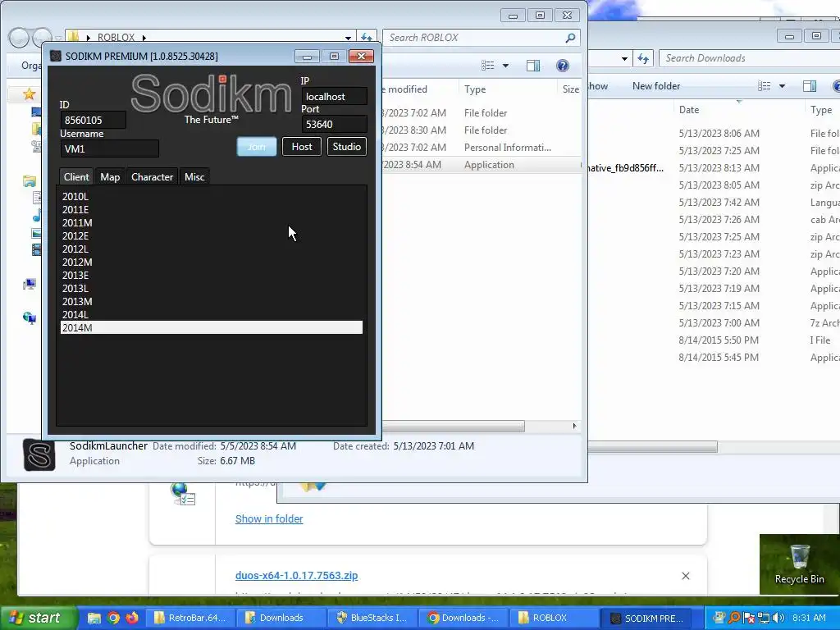
Task: Click the Date column header in Downloads window
Action: click(x=738, y=109)
